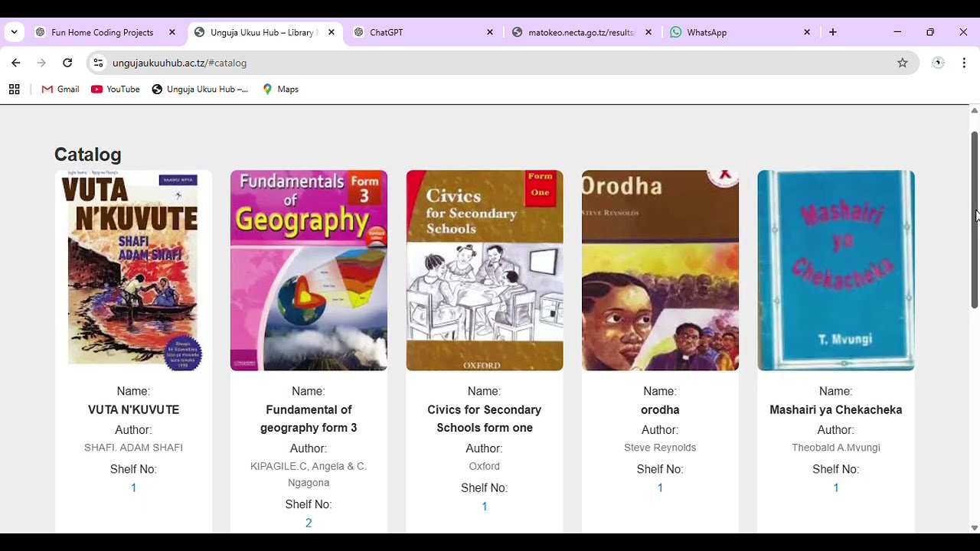This screenshot has height=551, width=980.
Task: Click the page vertical scrollbar thumb
Action: 974,220
